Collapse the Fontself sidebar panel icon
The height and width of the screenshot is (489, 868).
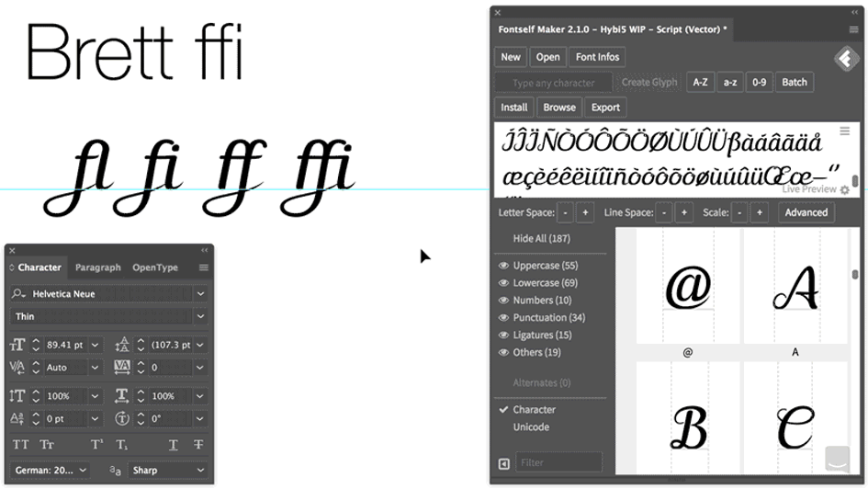point(503,463)
